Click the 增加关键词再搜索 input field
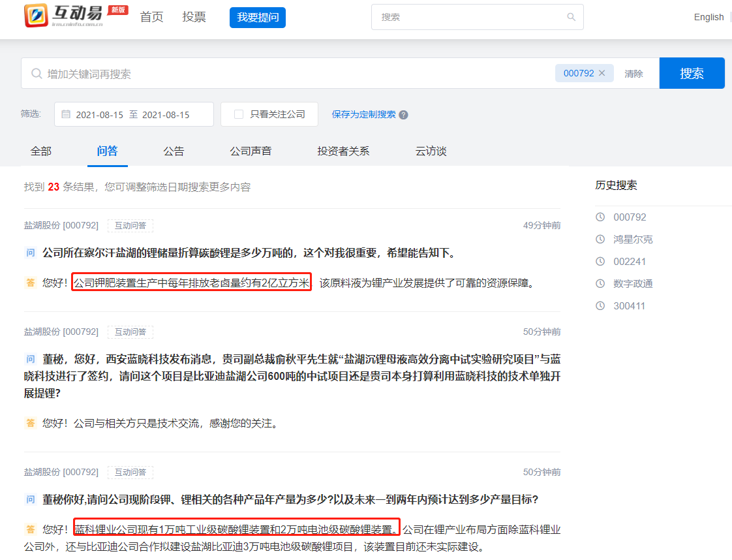Image resolution: width=732 pixels, height=560 pixels. pyautogui.click(x=294, y=74)
